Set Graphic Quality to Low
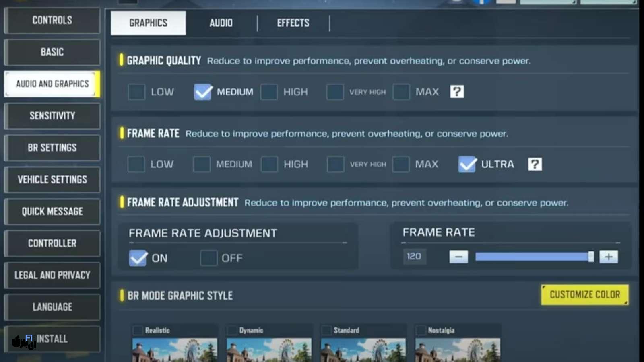Viewport: 644px width, 362px height. tap(136, 92)
